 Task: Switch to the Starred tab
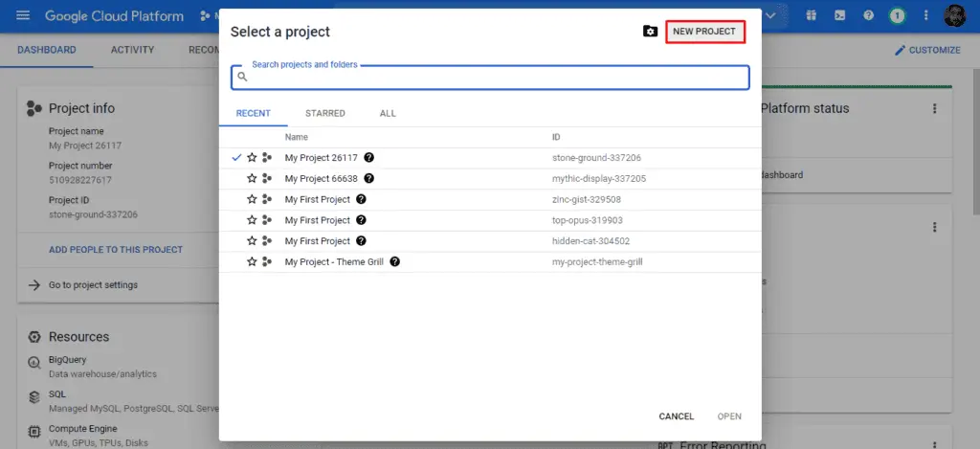[x=325, y=113]
